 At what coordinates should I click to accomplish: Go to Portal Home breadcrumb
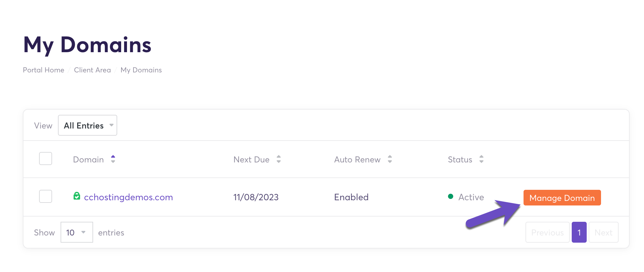coord(44,70)
